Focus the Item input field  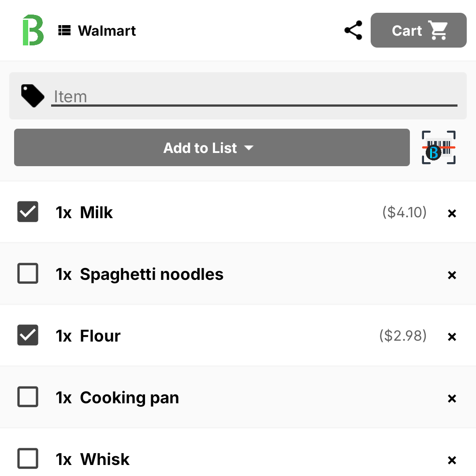254,97
